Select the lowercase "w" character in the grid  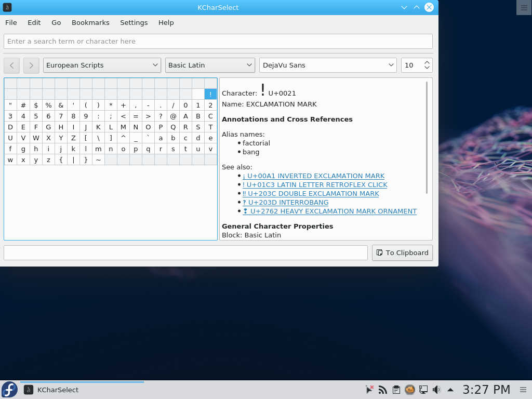(x=10, y=159)
